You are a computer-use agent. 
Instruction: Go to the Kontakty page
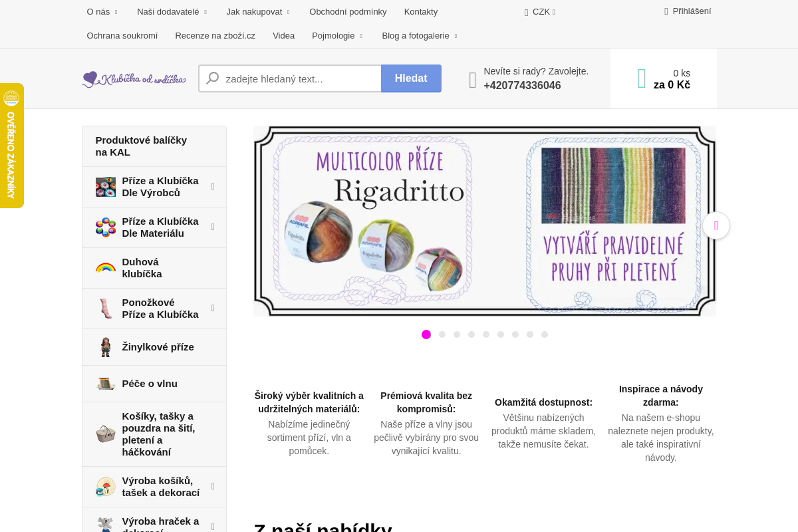pyautogui.click(x=421, y=11)
